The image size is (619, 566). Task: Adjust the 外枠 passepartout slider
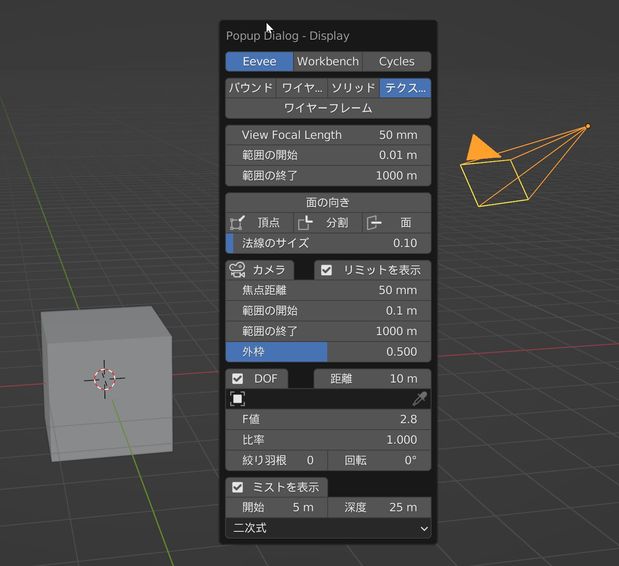pos(328,352)
